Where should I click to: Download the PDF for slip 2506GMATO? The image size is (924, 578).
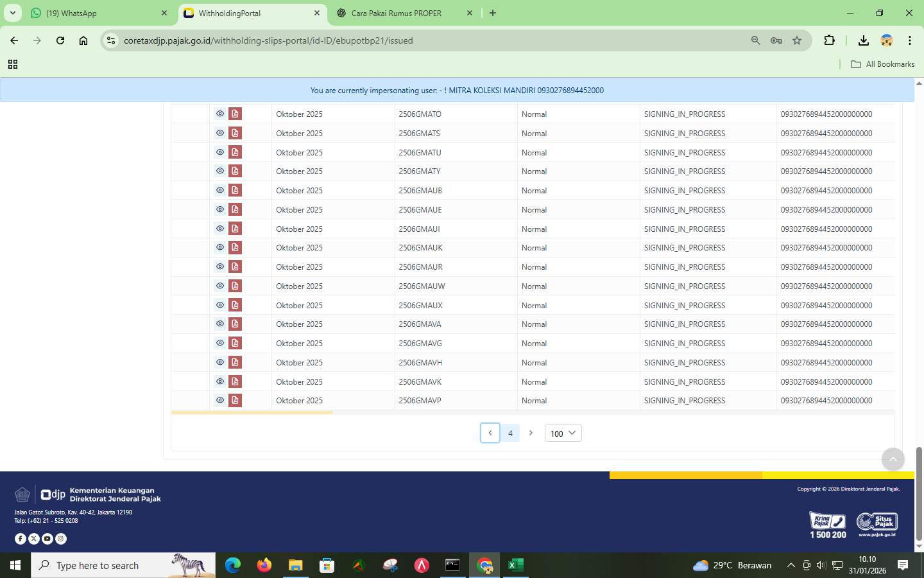click(235, 113)
